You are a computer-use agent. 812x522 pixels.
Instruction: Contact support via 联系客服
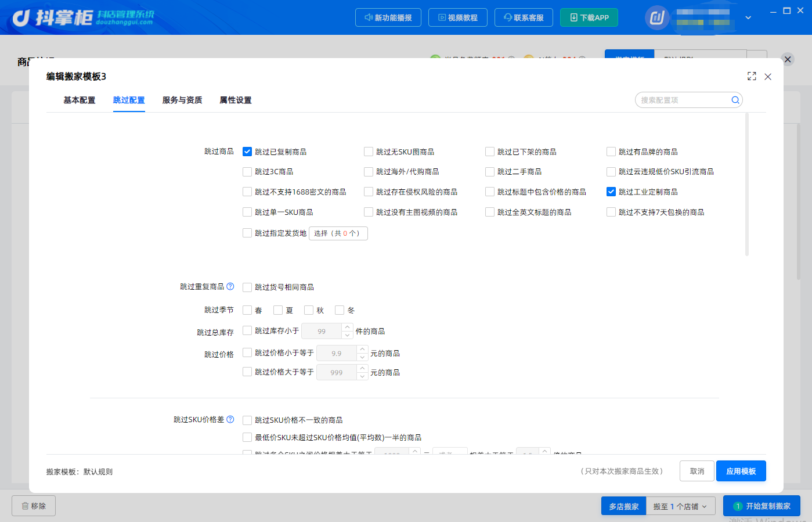coord(524,17)
